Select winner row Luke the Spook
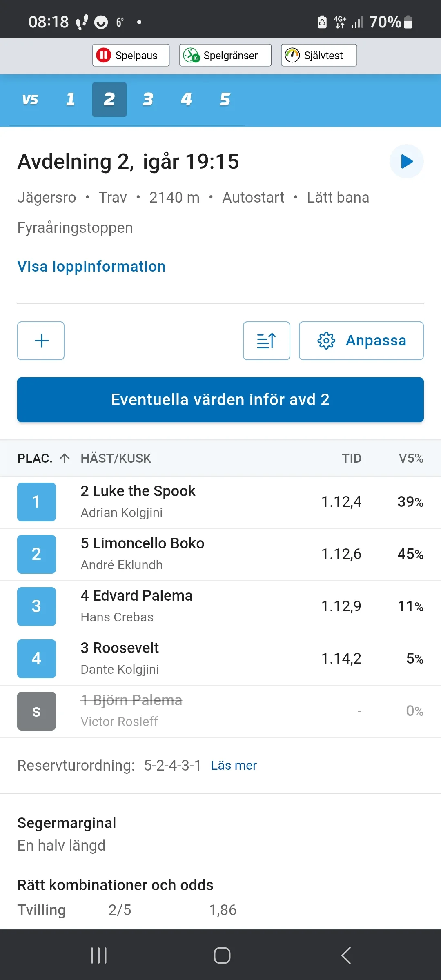Screen dimensions: 441x980 220,502
